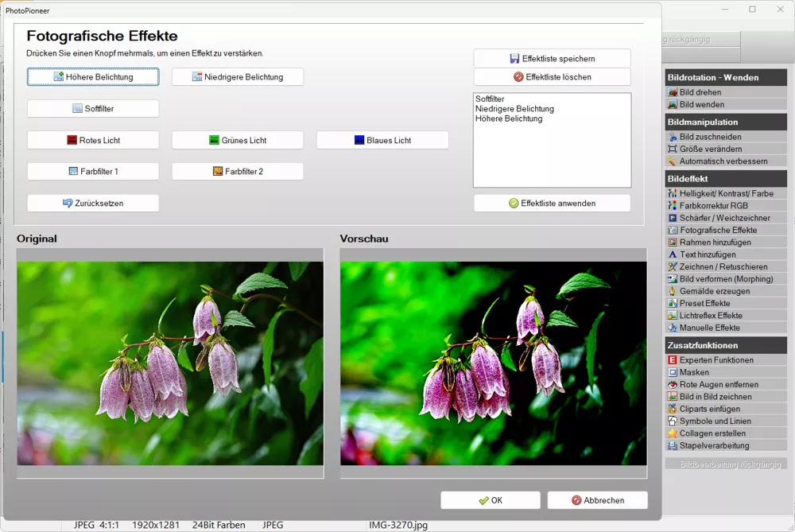
Task: Add Grünes Licht effect
Action: [238, 140]
